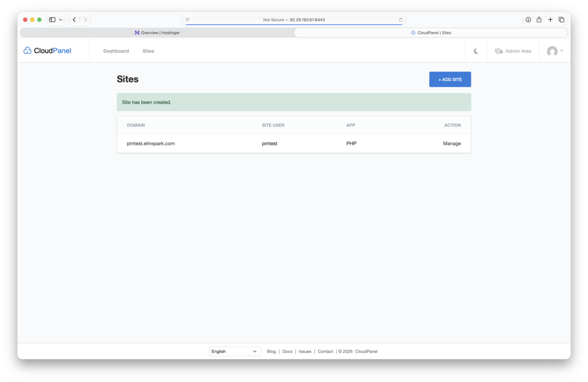The image size is (588, 382).
Task: Expand the sidebar chevron dropdown
Action: tap(60, 20)
